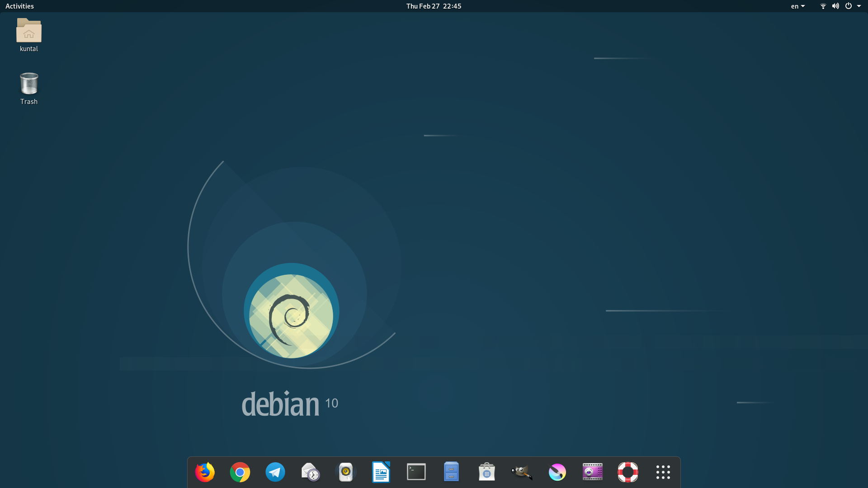Open a Terminal window

coord(416,472)
